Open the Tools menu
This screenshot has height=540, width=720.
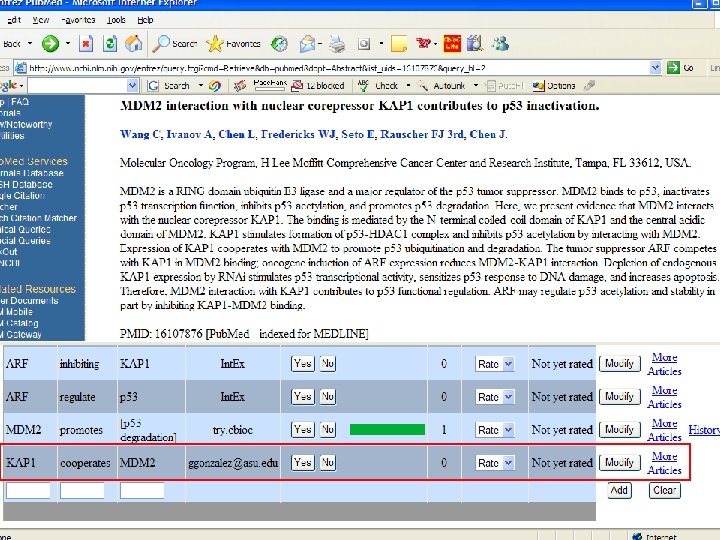coord(116,20)
